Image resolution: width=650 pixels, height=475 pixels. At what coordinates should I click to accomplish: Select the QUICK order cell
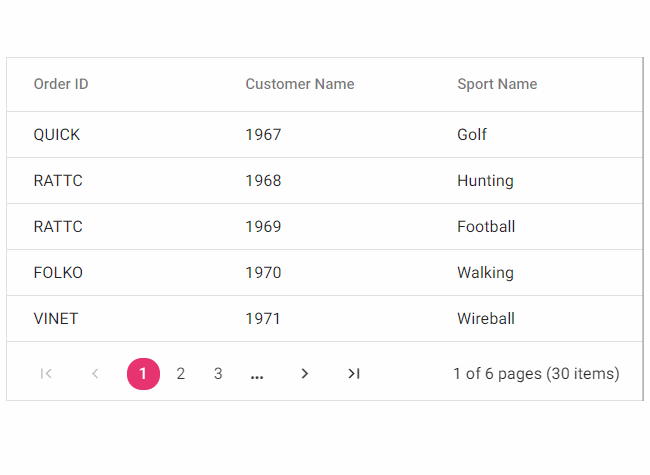(x=57, y=135)
